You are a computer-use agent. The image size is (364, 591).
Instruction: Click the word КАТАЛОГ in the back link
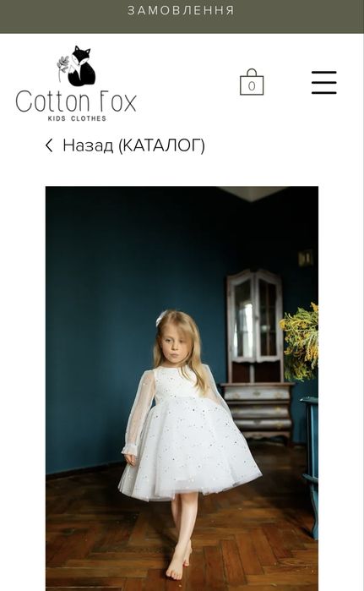[x=161, y=145]
